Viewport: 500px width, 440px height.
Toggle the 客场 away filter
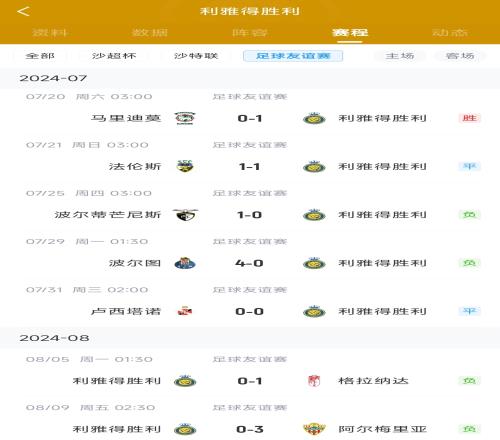460,56
